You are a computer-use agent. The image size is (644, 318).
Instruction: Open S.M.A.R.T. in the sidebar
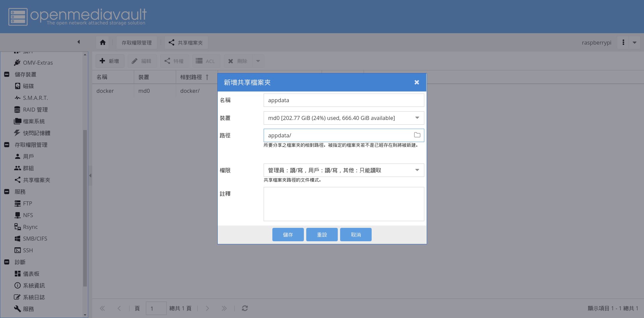(x=35, y=98)
